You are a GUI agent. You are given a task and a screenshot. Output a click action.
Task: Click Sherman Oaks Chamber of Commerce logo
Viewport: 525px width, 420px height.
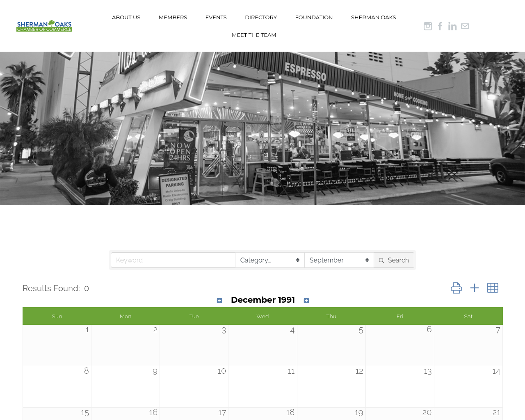(44, 26)
